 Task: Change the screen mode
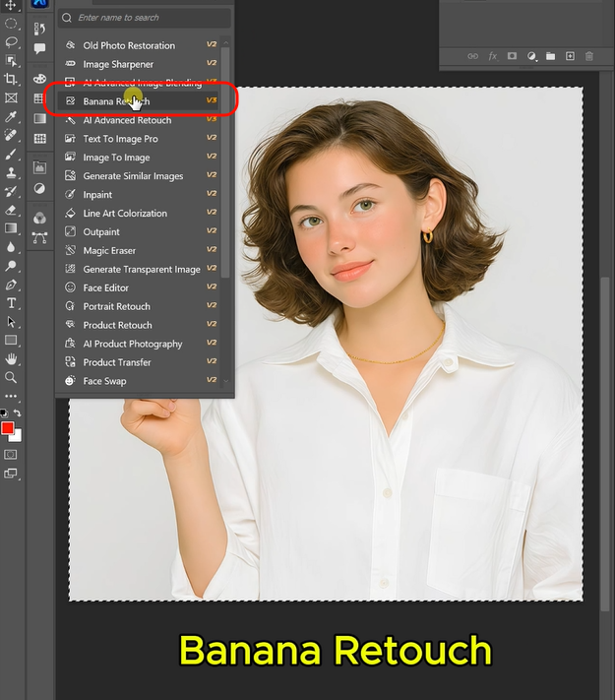click(10, 474)
